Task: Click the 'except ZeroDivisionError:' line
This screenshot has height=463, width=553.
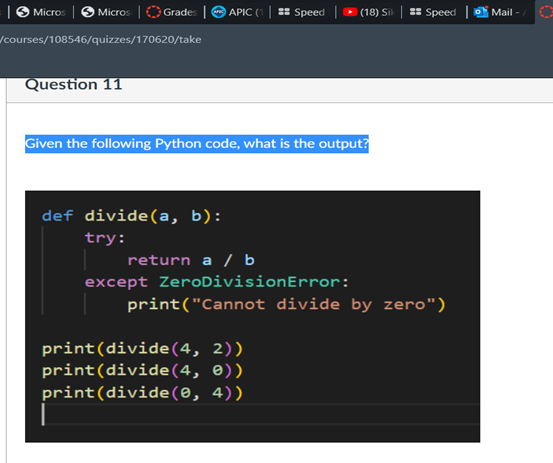Action: point(217,282)
